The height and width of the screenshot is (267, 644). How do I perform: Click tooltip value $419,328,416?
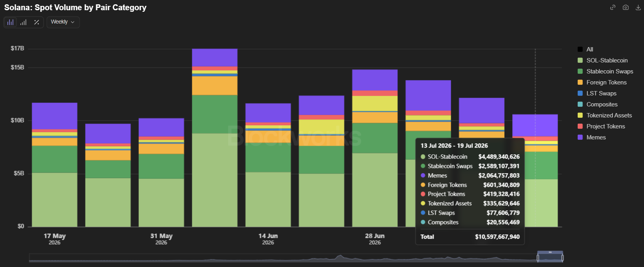pos(501,194)
